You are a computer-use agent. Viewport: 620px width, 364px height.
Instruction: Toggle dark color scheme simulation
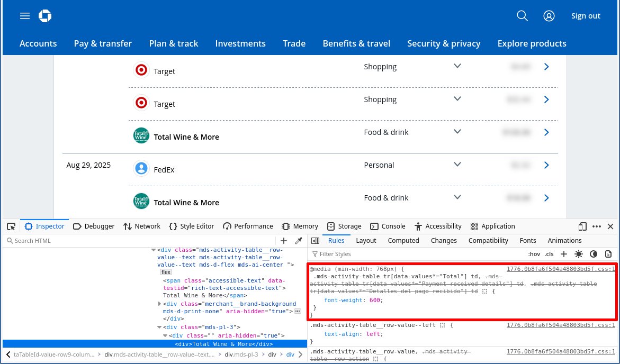tap(594, 254)
